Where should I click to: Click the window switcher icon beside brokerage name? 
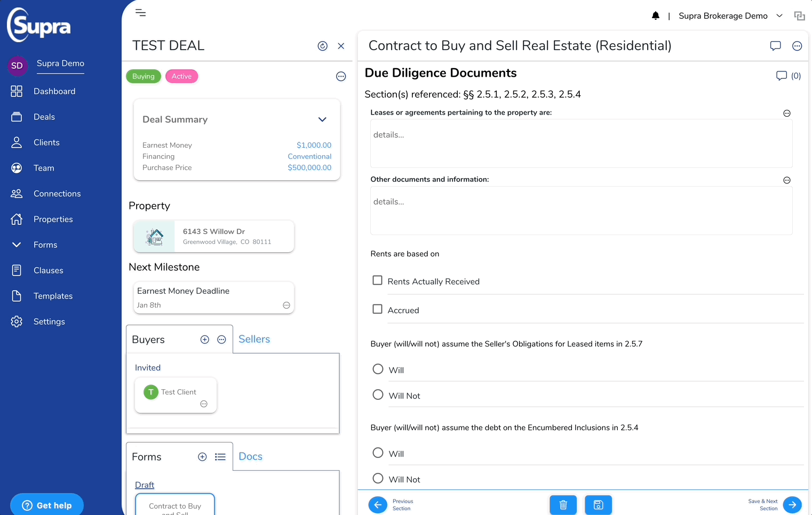coord(799,16)
